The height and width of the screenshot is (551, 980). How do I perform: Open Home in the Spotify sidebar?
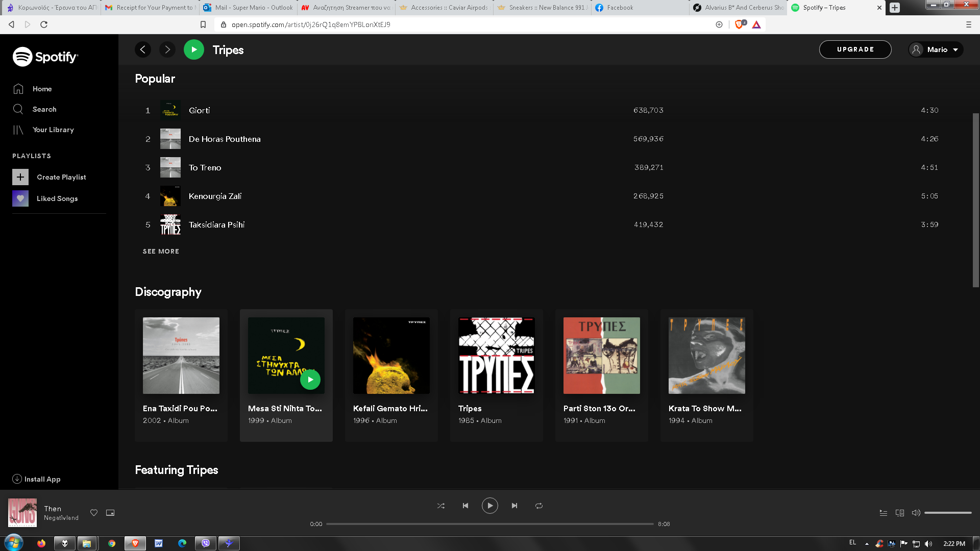[x=42, y=89]
